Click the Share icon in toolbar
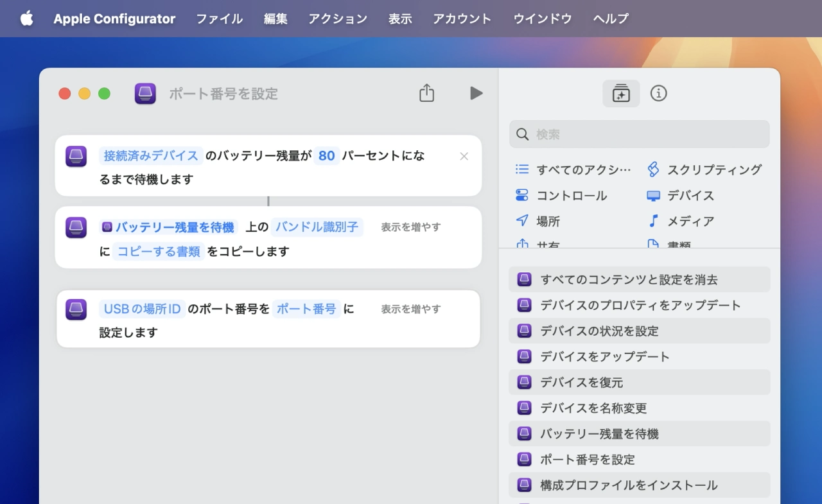 (x=426, y=93)
